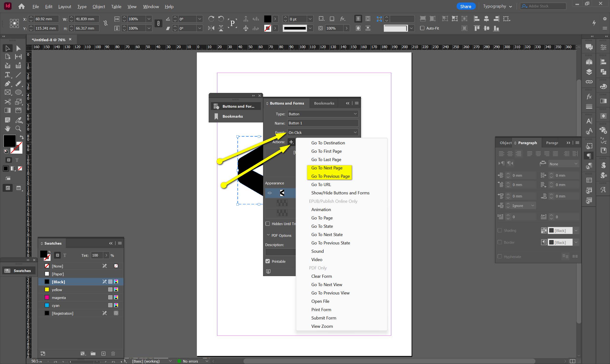Viewport: 610px width, 364px height.
Task: Select the Pen tool
Action: click(8, 84)
